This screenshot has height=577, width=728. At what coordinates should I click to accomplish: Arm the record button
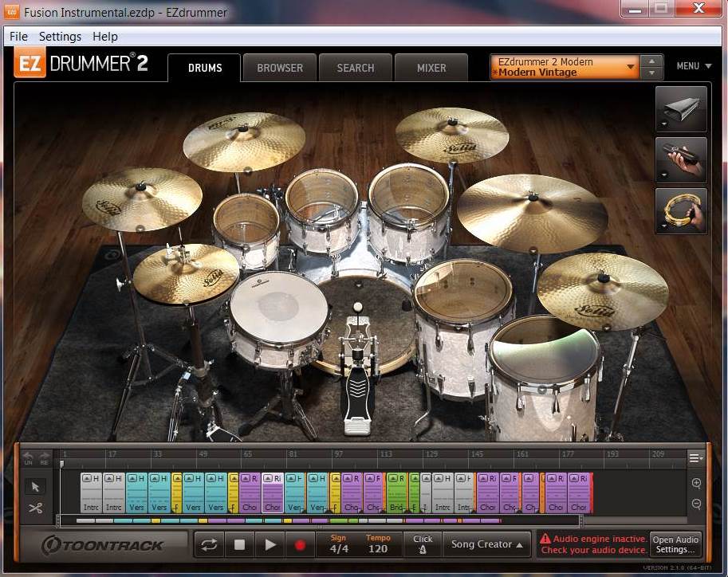click(x=300, y=544)
